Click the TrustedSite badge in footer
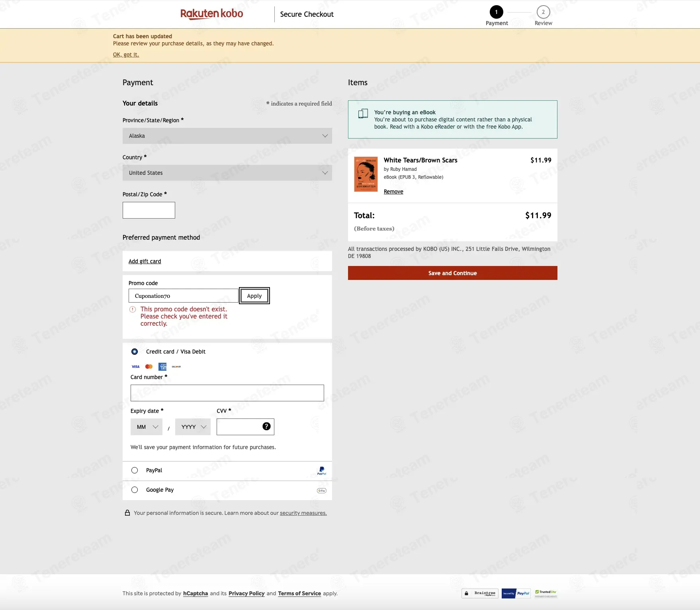The width and height of the screenshot is (700, 610). (546, 593)
